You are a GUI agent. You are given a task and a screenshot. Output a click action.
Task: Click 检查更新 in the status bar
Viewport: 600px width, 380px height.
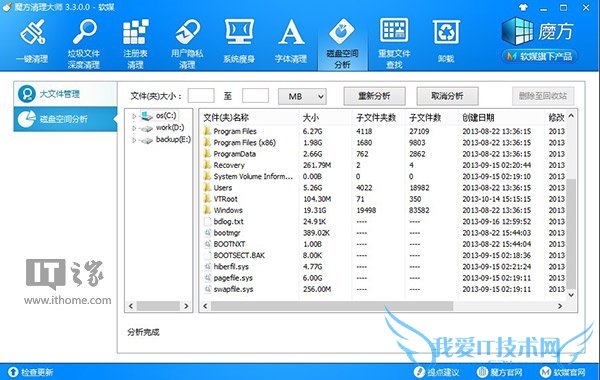(31, 372)
